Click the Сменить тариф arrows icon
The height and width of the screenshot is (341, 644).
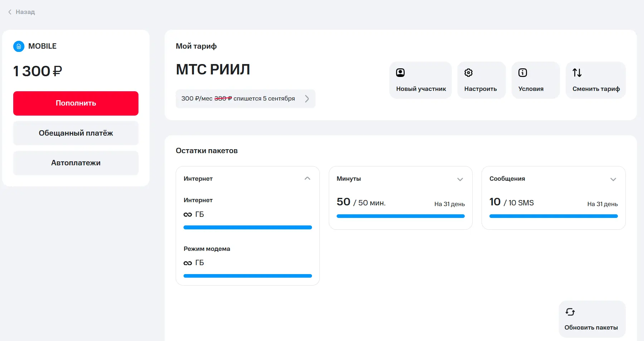click(x=577, y=73)
